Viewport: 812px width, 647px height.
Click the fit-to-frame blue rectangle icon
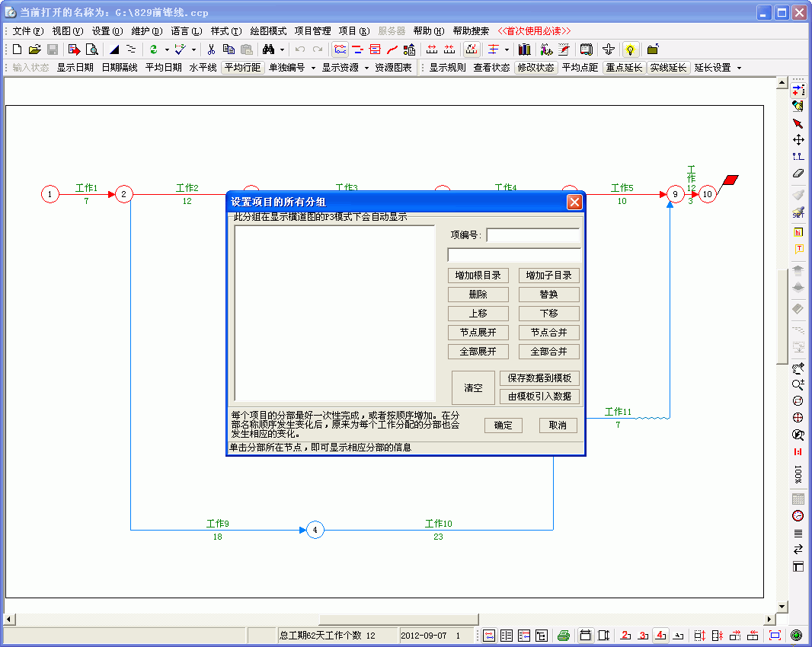[x=775, y=636]
